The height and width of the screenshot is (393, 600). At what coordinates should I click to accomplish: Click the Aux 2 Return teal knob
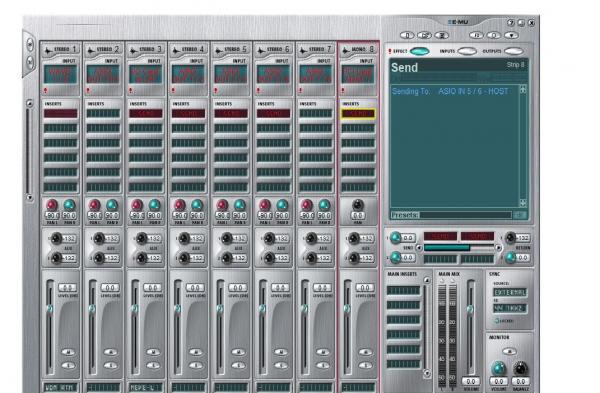(x=510, y=258)
